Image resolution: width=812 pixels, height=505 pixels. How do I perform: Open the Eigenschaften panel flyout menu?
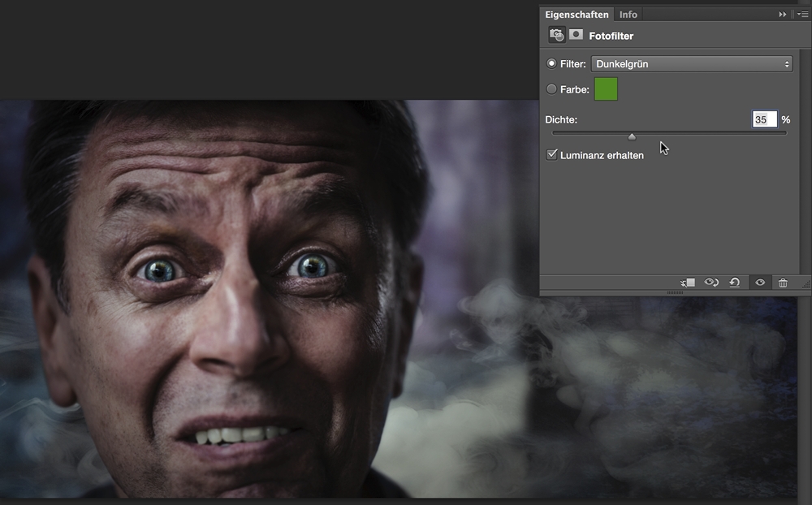(803, 15)
